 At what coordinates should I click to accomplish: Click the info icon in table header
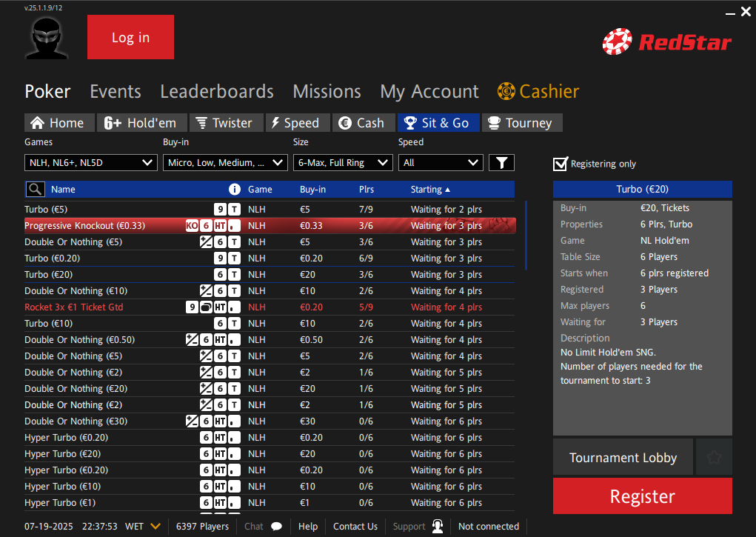click(234, 189)
